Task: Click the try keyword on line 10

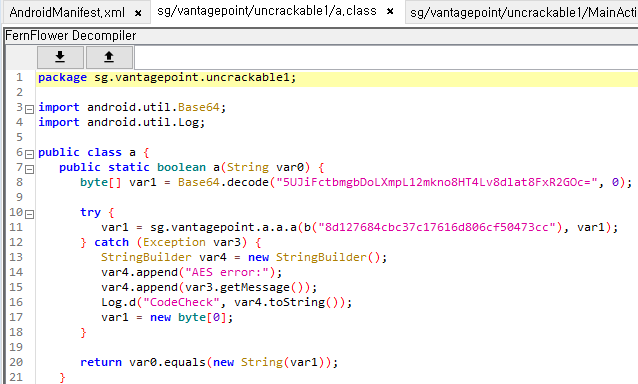Action: [x=90, y=212]
